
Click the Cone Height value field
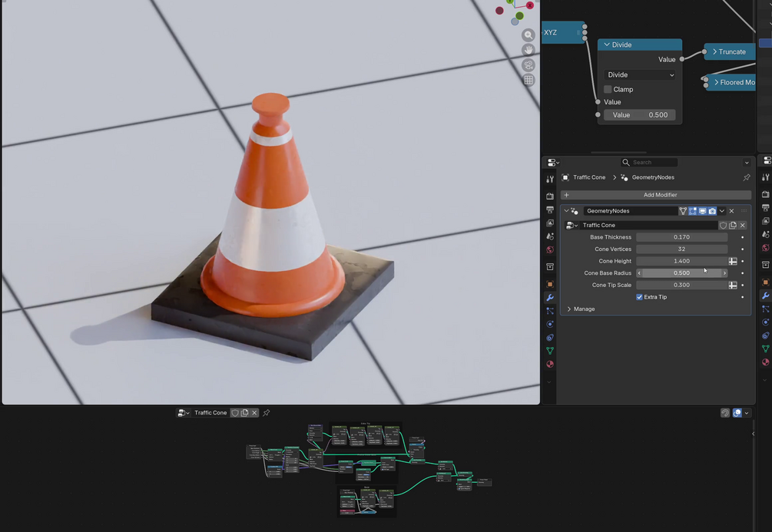click(682, 261)
